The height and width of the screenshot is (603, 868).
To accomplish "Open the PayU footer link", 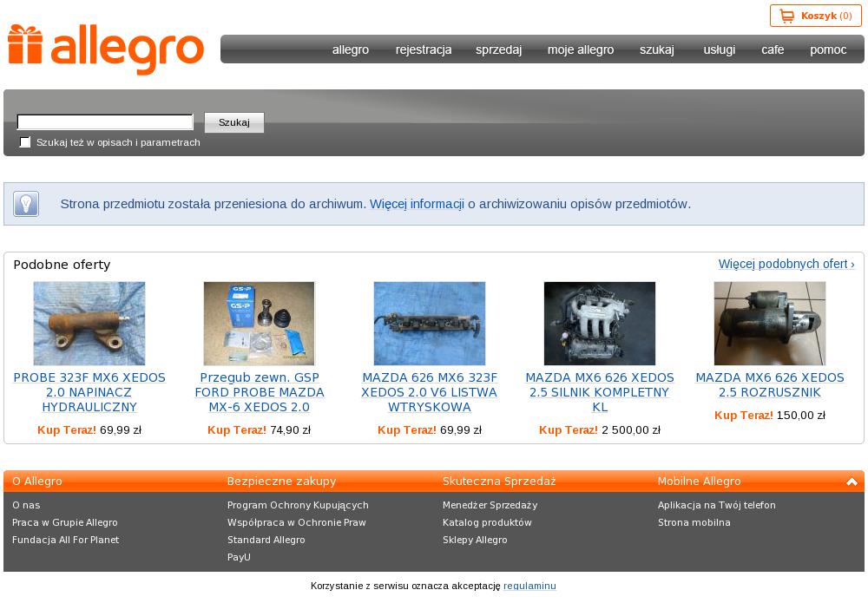I will [x=239, y=557].
